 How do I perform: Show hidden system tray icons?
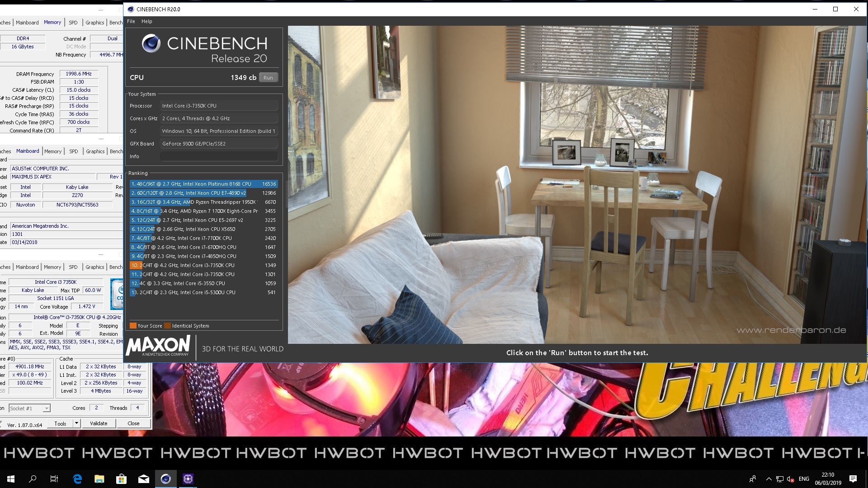coord(769,479)
